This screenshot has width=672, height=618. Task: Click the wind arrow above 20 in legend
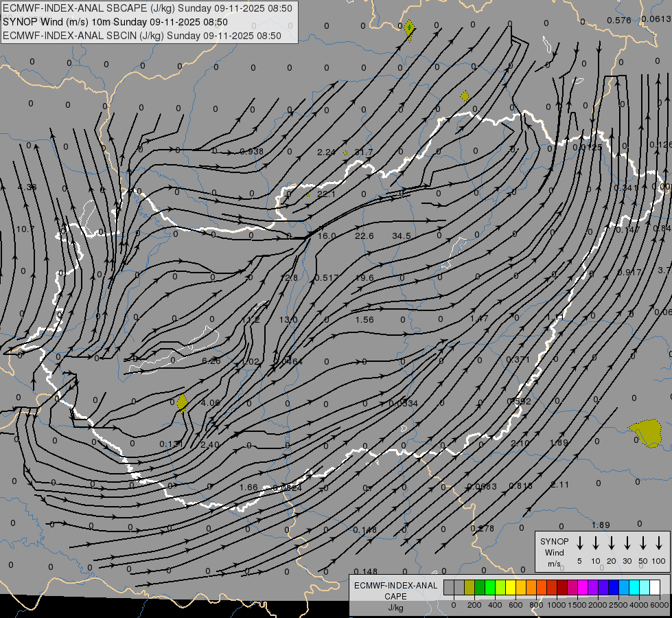click(612, 543)
